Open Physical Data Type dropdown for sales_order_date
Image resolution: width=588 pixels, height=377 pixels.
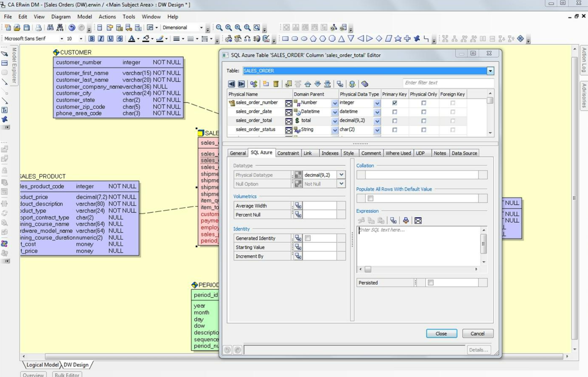tap(377, 112)
